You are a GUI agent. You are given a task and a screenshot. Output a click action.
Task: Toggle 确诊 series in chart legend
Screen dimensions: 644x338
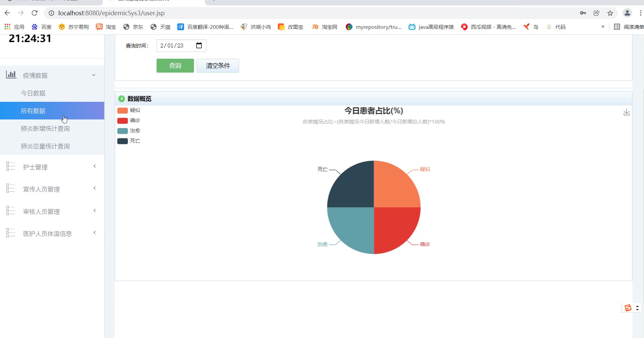(129, 120)
